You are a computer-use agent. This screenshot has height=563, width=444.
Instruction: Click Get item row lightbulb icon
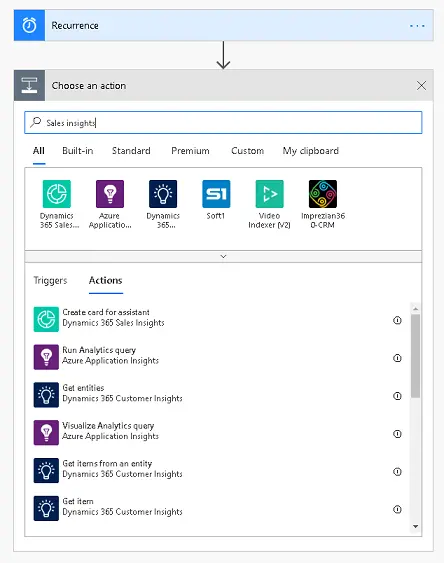46,508
